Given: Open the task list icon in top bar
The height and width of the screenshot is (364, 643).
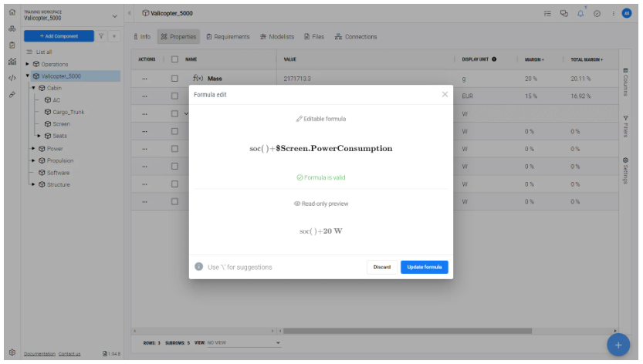Looking at the screenshot, I should (547, 14).
